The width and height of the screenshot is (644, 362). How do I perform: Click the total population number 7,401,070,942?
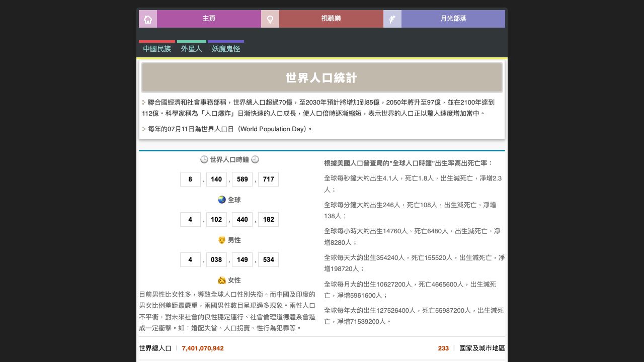point(203,348)
